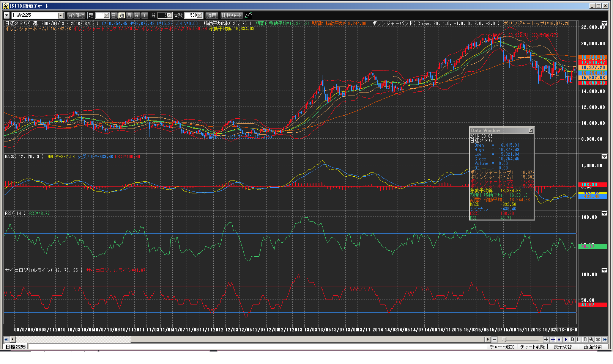Open the 日経225 symbol dropdown
This screenshot has height=364, width=613.
[x=60, y=15]
